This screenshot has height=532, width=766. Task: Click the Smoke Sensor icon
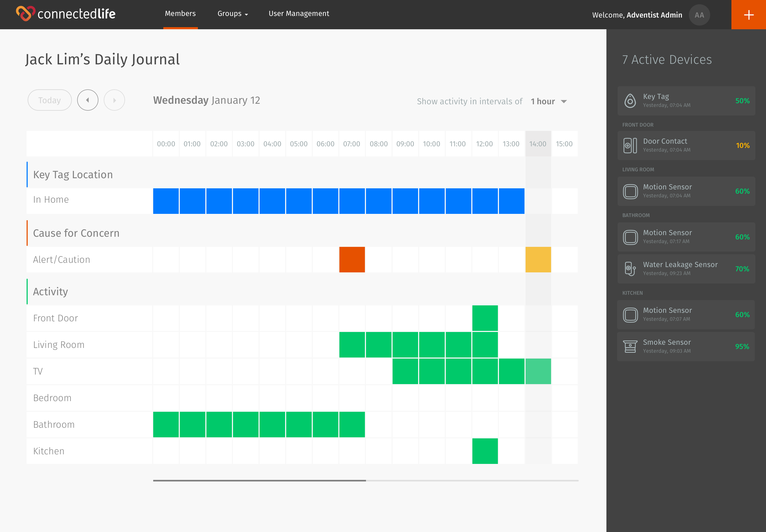point(630,347)
